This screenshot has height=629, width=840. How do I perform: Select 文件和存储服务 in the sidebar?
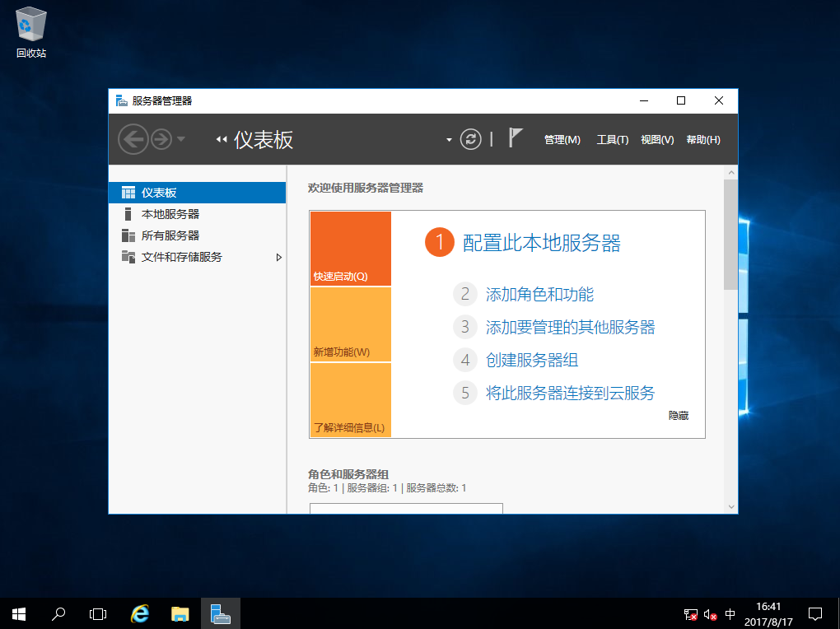tap(197, 257)
